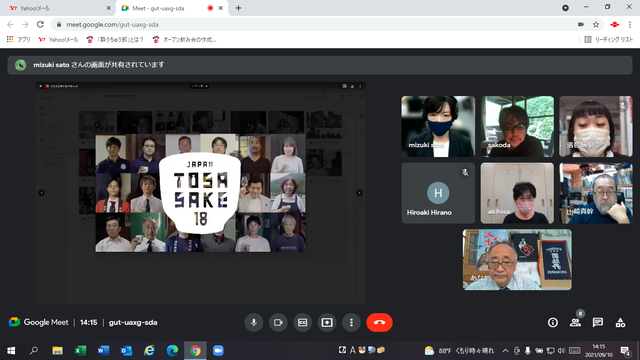Open the Yahoo!メール bookmark
This screenshot has width=640, height=360.
click(x=58, y=40)
